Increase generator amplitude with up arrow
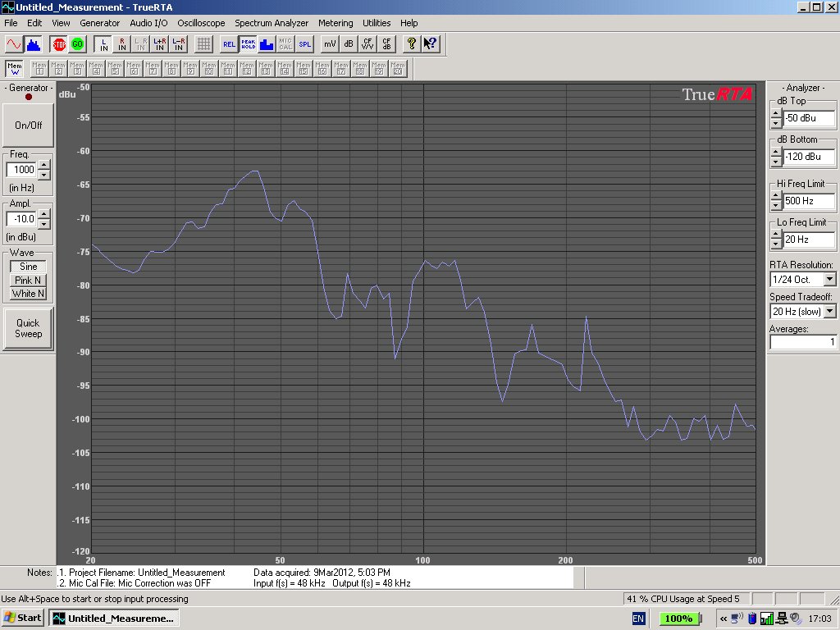 click(44, 214)
